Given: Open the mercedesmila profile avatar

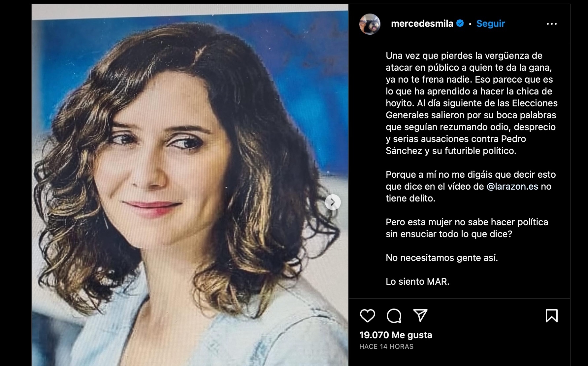Looking at the screenshot, I should 370,24.
